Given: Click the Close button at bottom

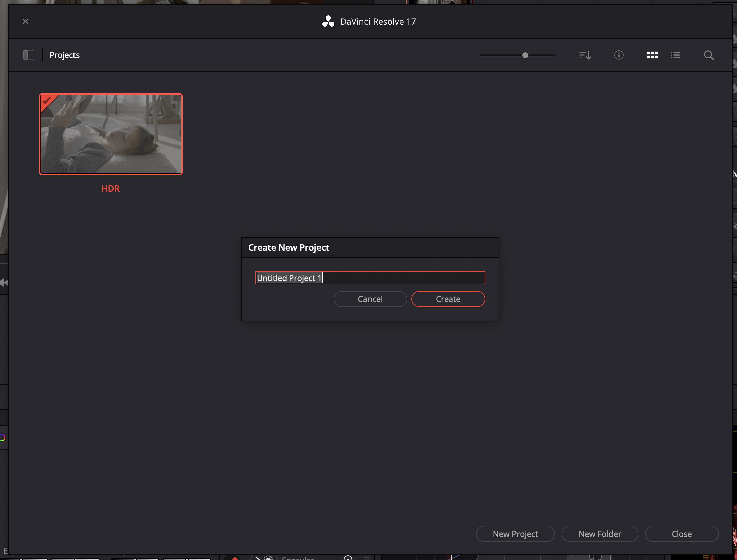Looking at the screenshot, I should [681, 534].
